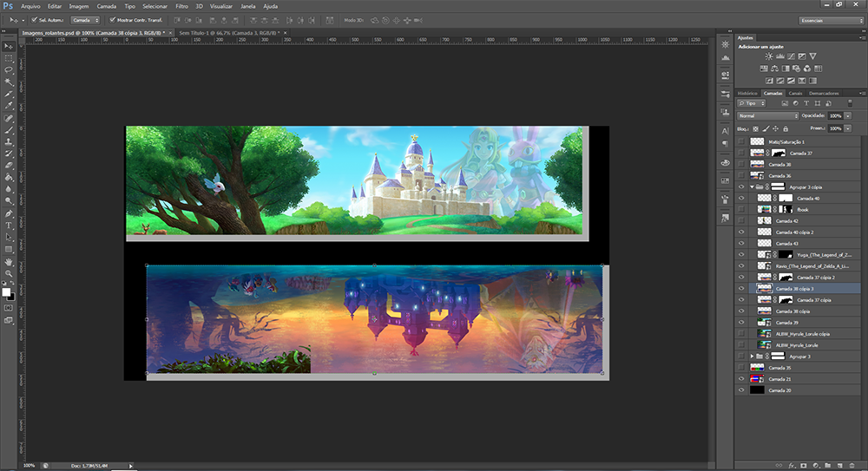The image size is (868, 471).
Task: Select the Eyedropper tool
Action: pos(9,106)
